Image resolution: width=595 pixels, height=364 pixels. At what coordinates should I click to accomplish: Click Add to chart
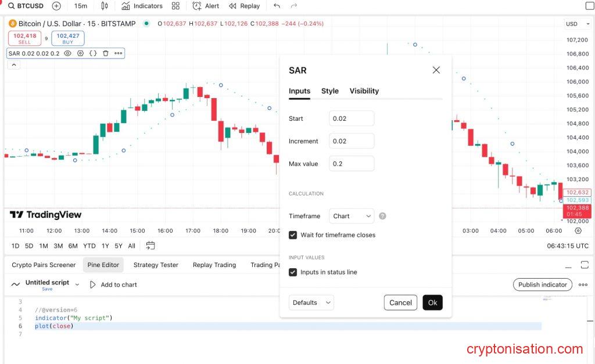coord(113,284)
